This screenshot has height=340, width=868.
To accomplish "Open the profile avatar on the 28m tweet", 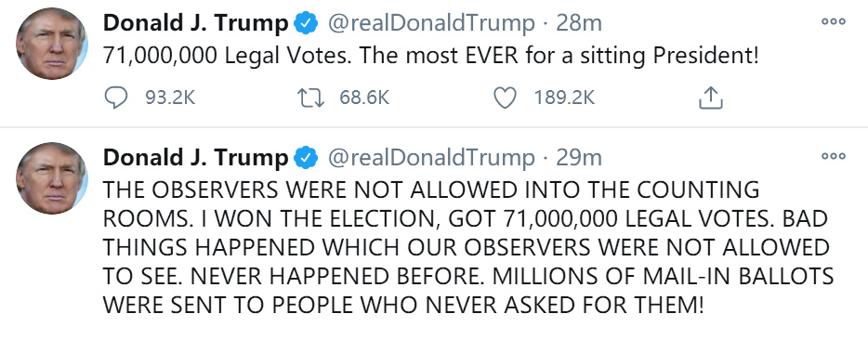I will point(52,44).
